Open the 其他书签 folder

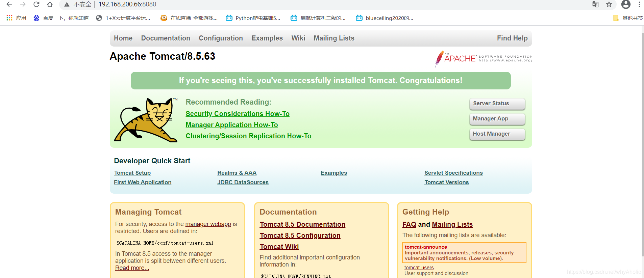[x=628, y=18]
